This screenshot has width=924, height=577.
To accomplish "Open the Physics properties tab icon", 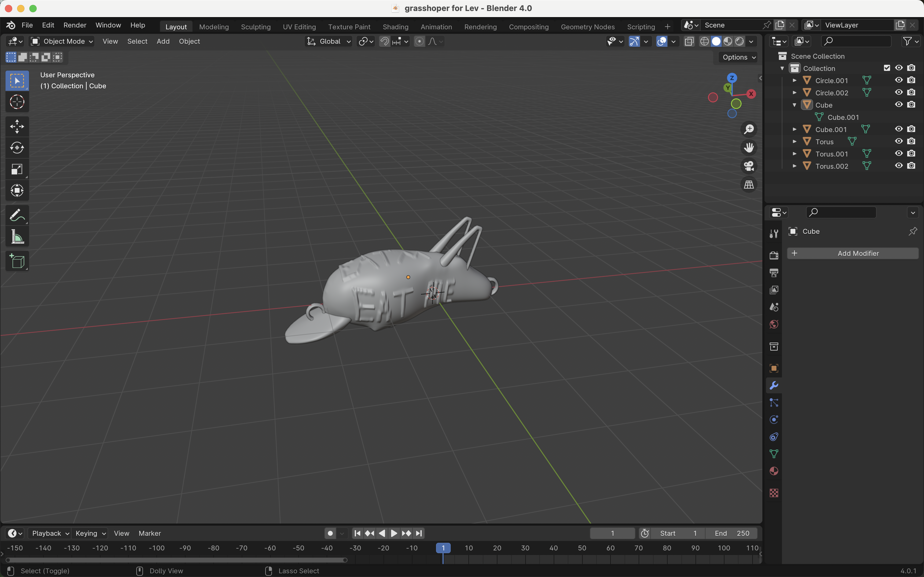I will point(774,420).
